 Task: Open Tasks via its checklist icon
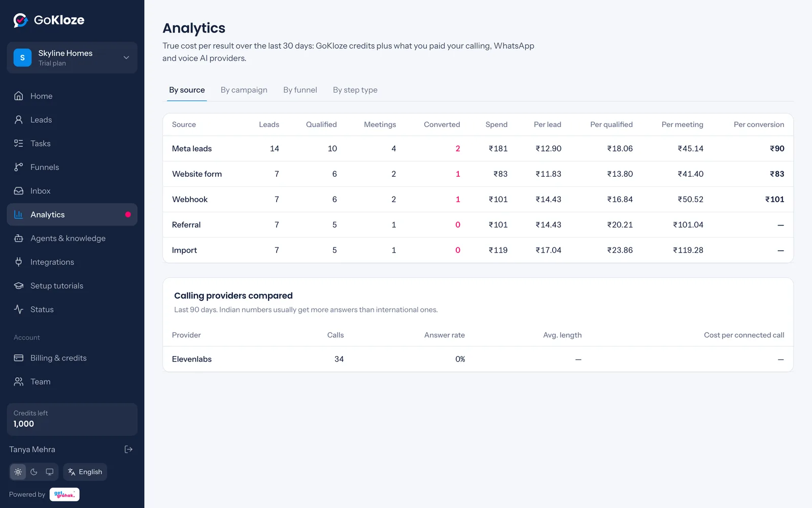tap(19, 143)
